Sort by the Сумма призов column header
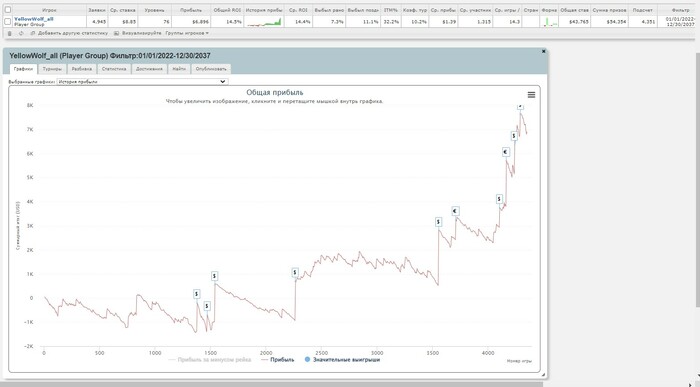 tap(609, 10)
